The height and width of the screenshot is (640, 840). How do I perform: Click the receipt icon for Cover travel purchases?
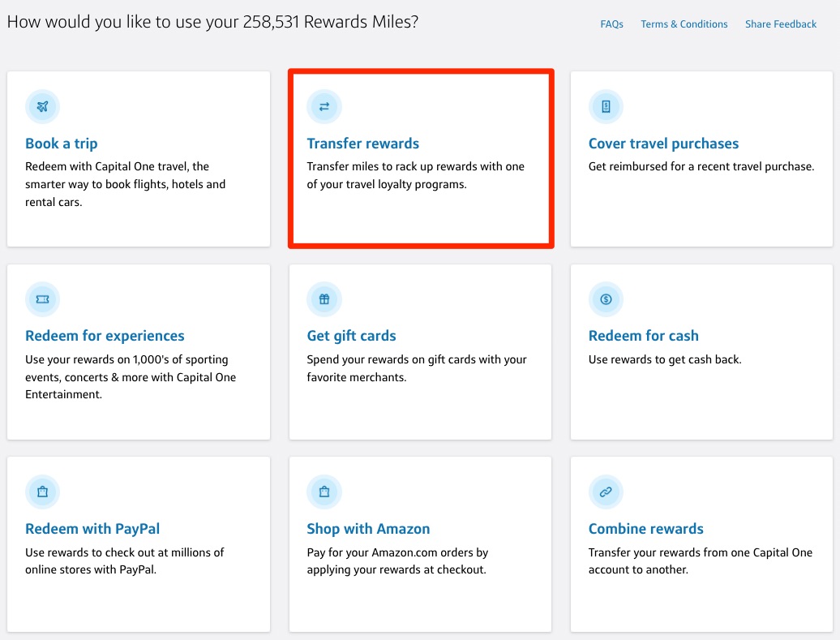click(606, 107)
